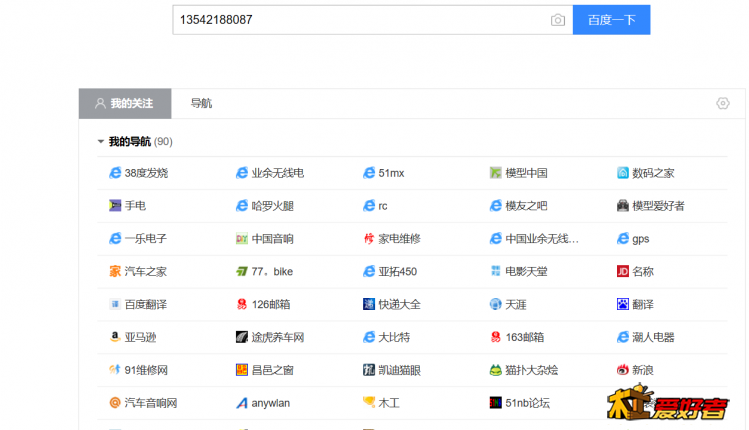Screen dimensions: 749x430
Task: Click the anywlan icon
Action: pos(242,403)
